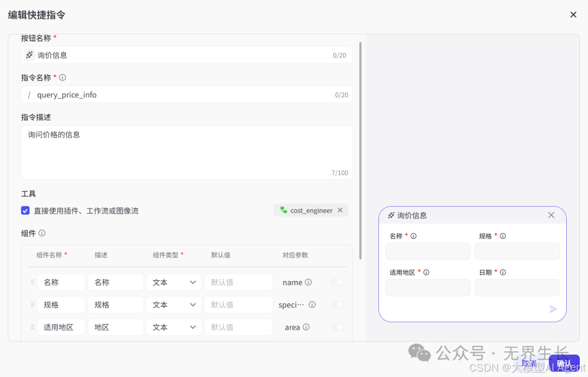Image resolution: width=588 pixels, height=377 pixels.
Task: Remove the cost_engineer tool tag
Action: pos(340,210)
